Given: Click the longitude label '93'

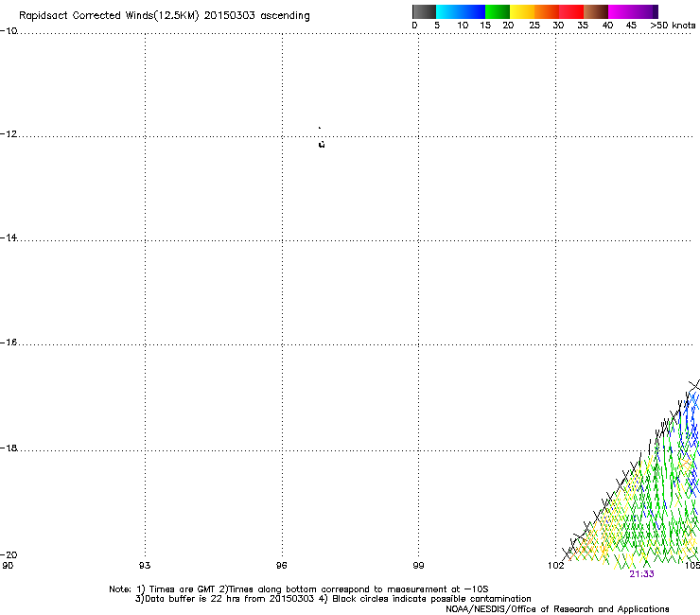Looking at the screenshot, I should click(x=145, y=566).
